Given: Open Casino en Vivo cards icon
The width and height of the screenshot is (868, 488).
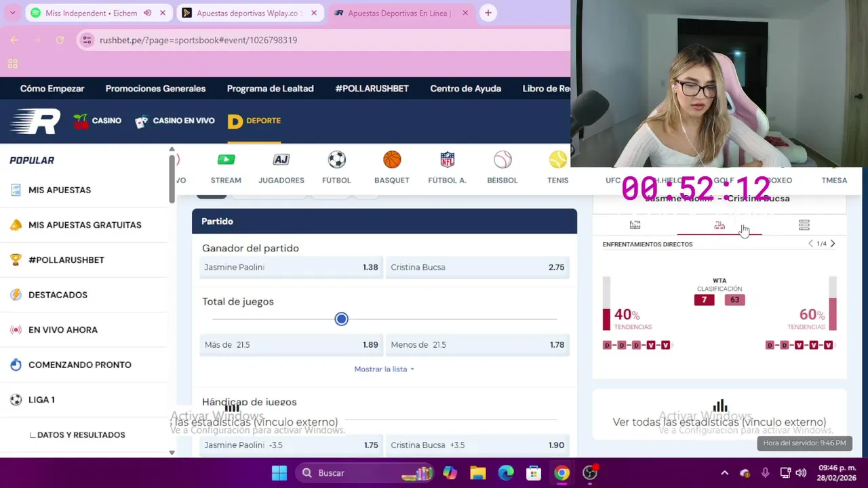Looking at the screenshot, I should (x=141, y=122).
